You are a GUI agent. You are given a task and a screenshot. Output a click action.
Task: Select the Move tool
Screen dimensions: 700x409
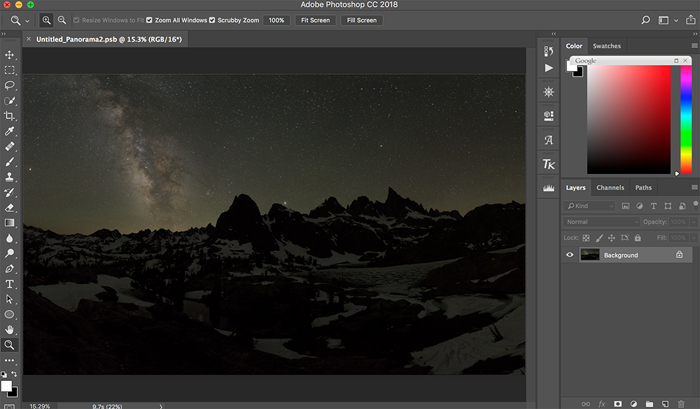coord(10,55)
